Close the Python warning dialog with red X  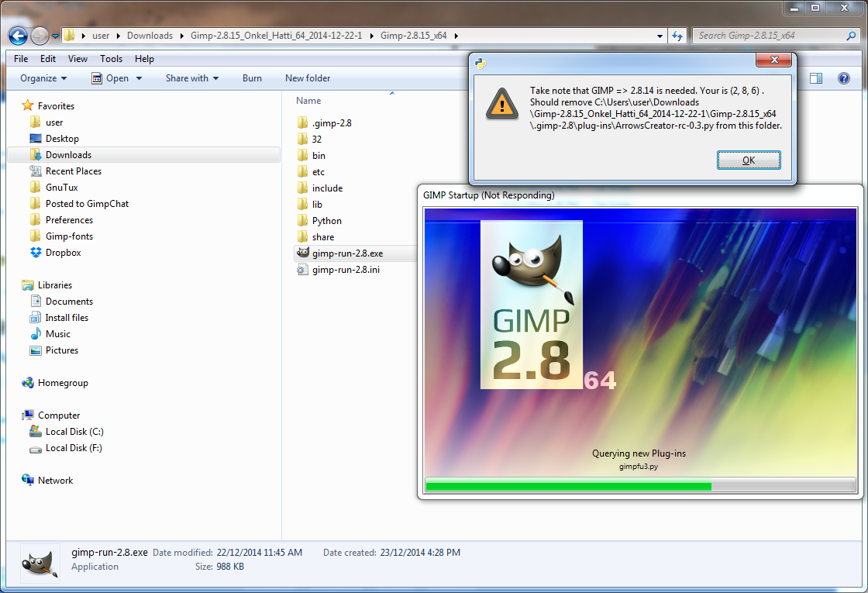coord(774,60)
